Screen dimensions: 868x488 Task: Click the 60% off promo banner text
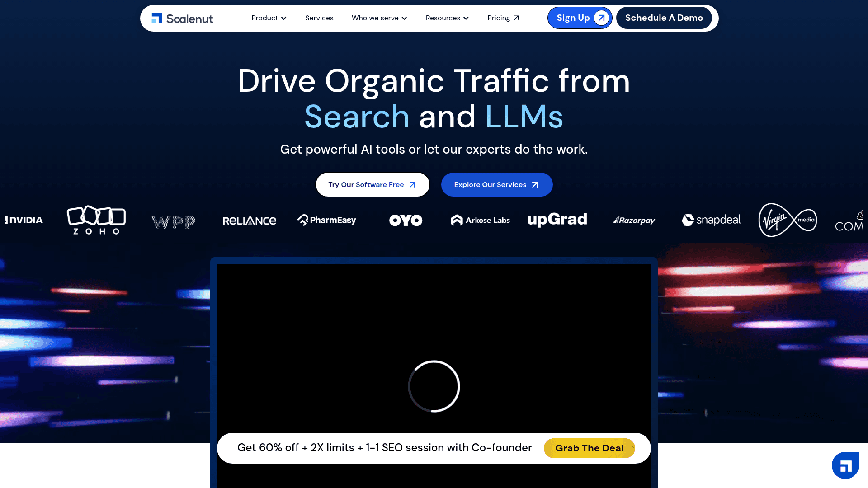coord(385,448)
